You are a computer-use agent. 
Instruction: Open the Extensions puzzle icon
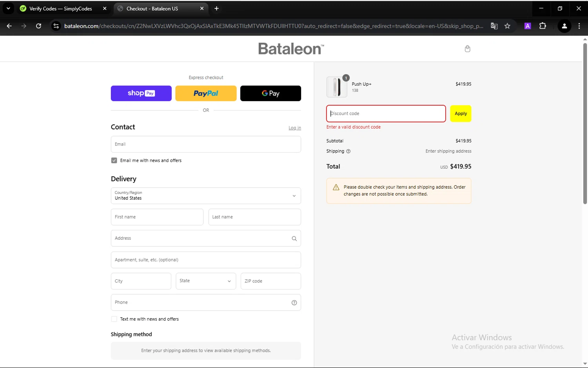543,26
